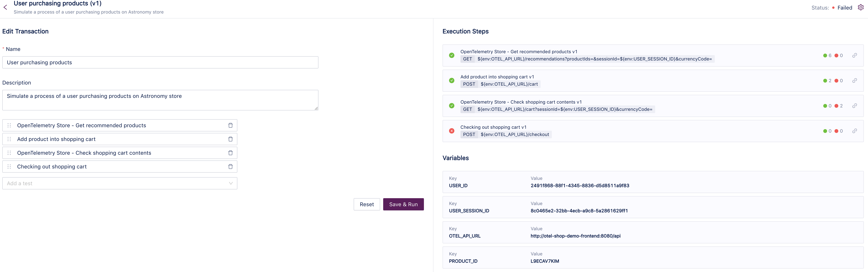Open Add product into shopping cart v1 step
The height and width of the screenshot is (272, 868).
coord(497,77)
